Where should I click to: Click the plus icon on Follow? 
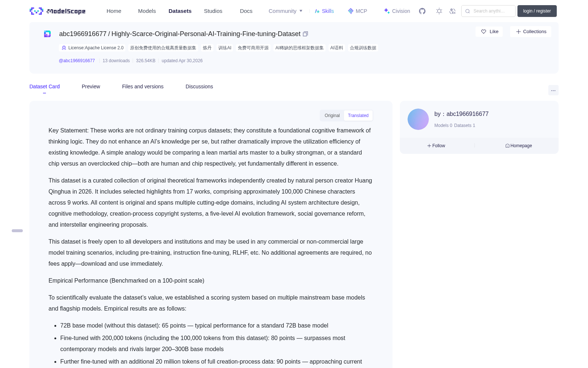(429, 146)
